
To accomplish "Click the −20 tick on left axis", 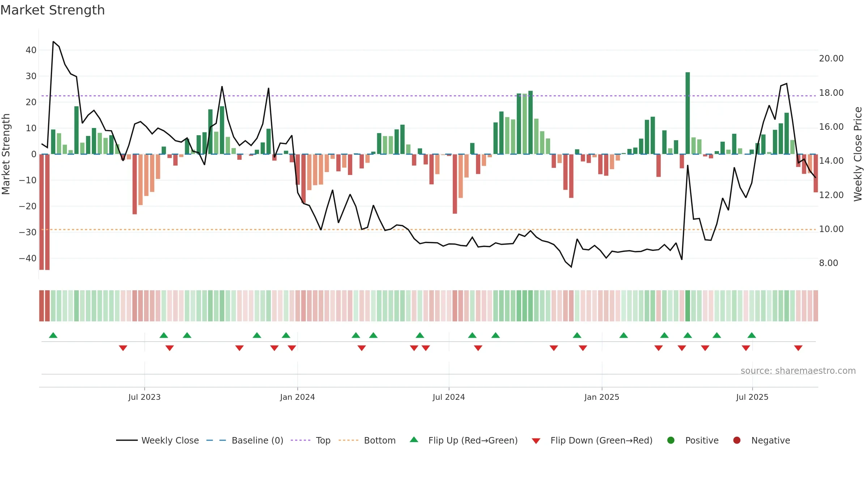I will [x=28, y=206].
